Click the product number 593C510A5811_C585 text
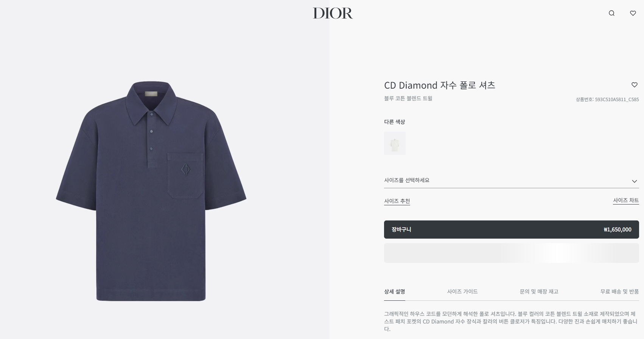 pyautogui.click(x=617, y=100)
